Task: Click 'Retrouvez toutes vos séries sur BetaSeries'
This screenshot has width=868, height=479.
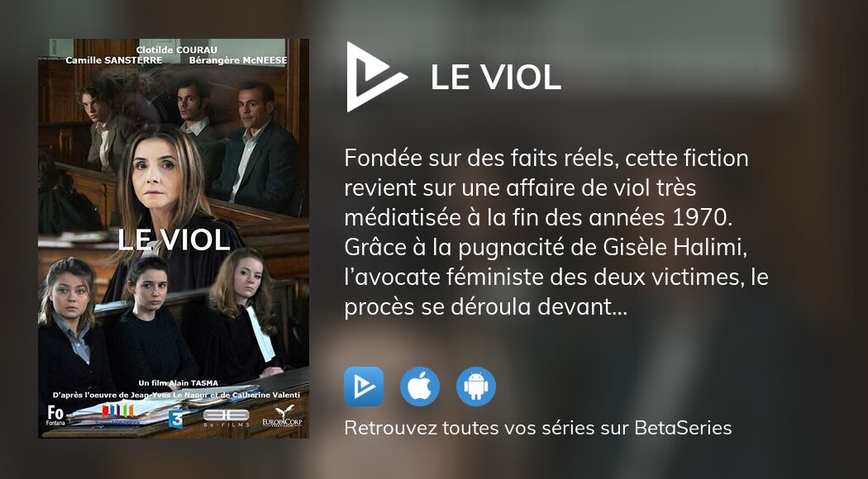Action: tap(538, 428)
